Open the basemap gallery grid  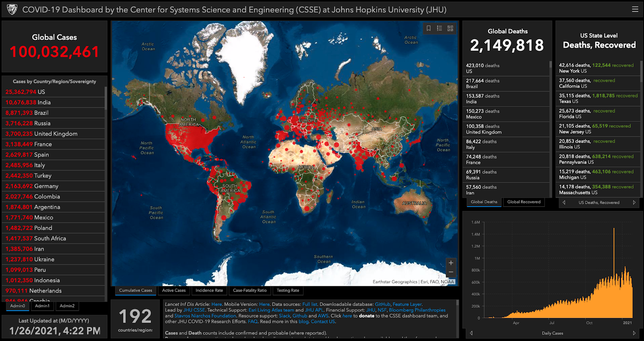(450, 28)
